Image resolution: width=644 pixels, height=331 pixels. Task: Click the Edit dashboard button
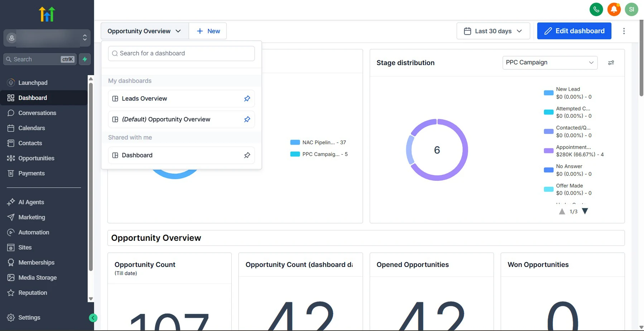[574, 31]
